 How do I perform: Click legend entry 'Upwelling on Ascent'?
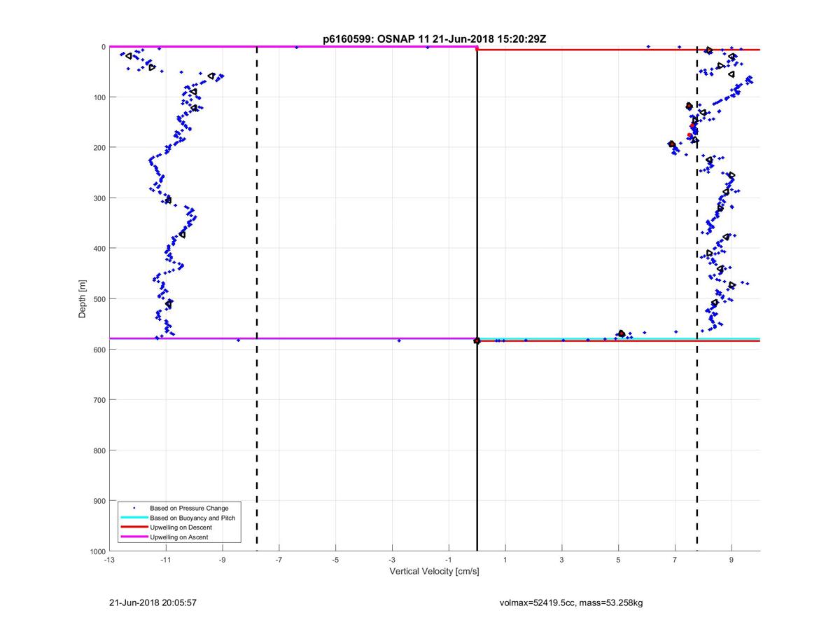pyautogui.click(x=178, y=537)
